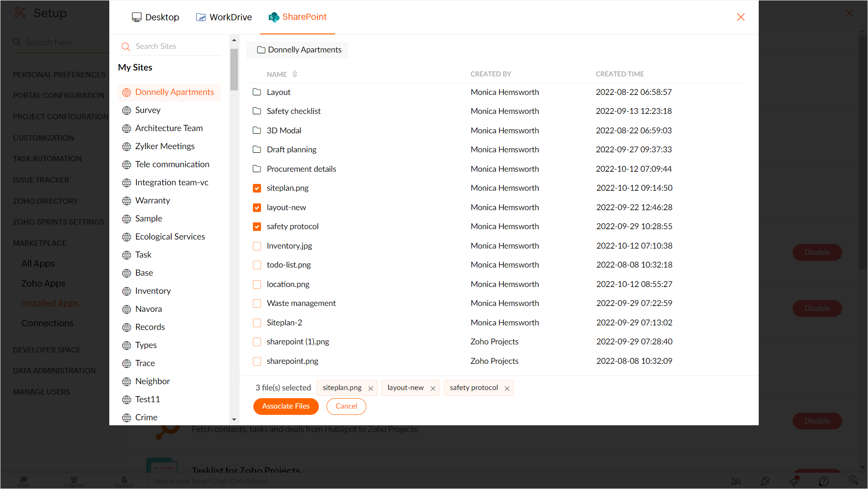The height and width of the screenshot is (489, 868).
Task: Click the Associate Files button
Action: [x=285, y=406]
